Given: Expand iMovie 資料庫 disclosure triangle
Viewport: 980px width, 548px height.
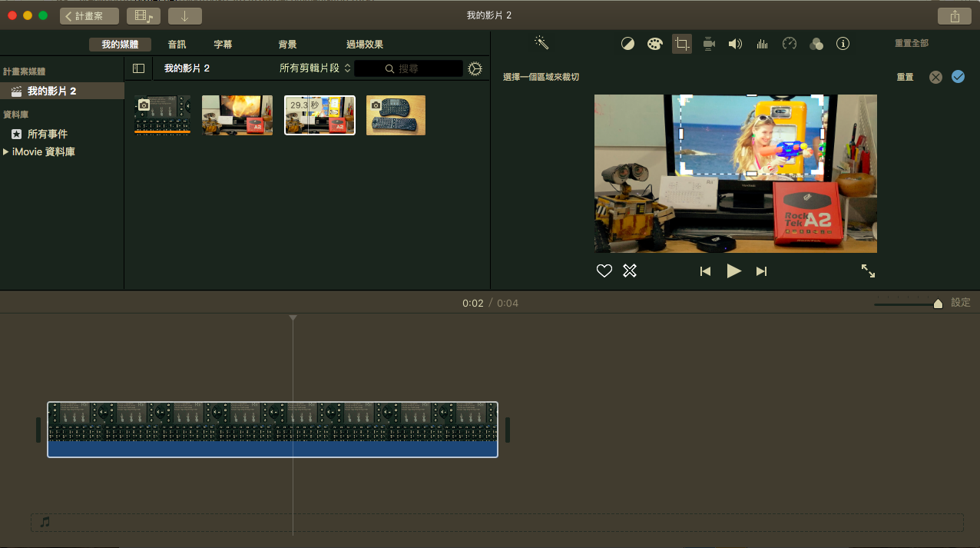Looking at the screenshot, I should click(6, 152).
